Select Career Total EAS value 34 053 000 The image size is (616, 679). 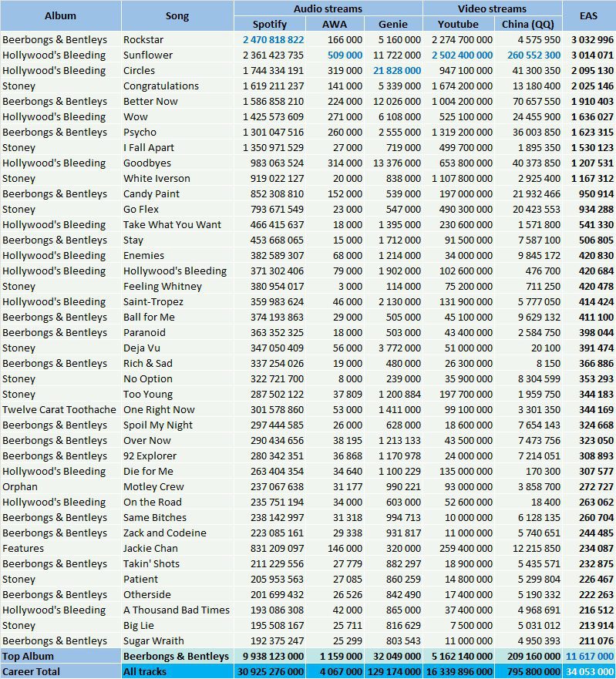click(x=590, y=671)
